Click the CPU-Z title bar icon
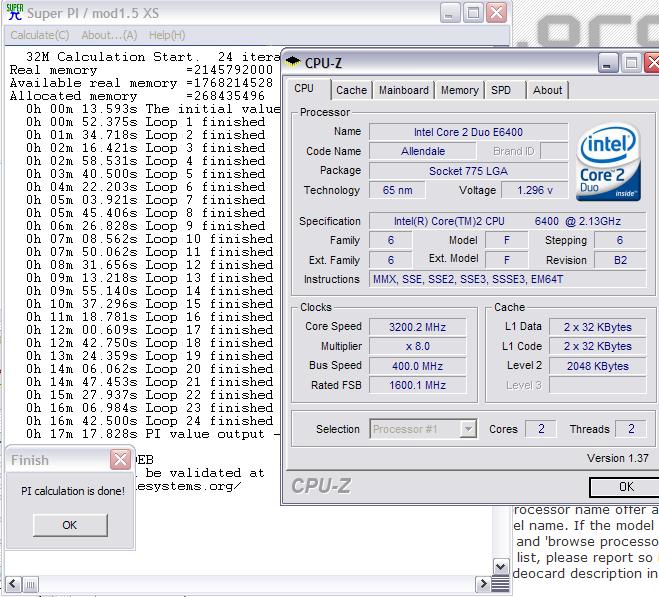The width and height of the screenshot is (659, 597). click(x=293, y=63)
